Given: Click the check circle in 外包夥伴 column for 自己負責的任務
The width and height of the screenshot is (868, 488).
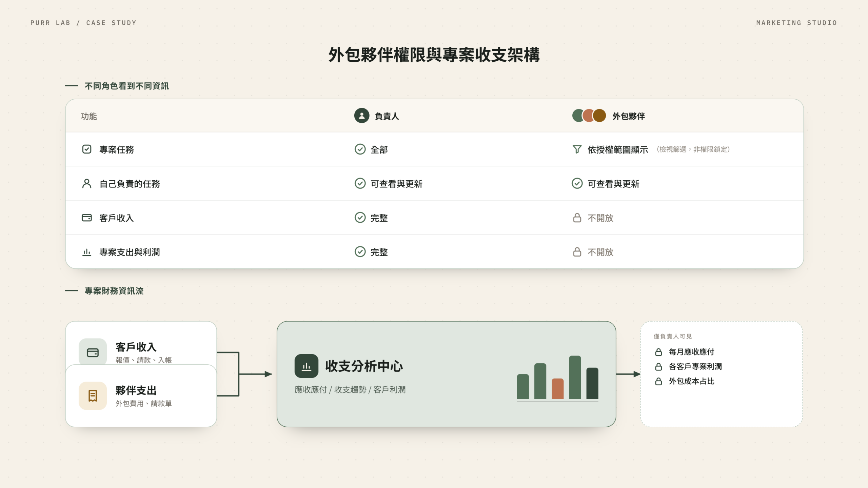Looking at the screenshot, I should click(x=577, y=183).
